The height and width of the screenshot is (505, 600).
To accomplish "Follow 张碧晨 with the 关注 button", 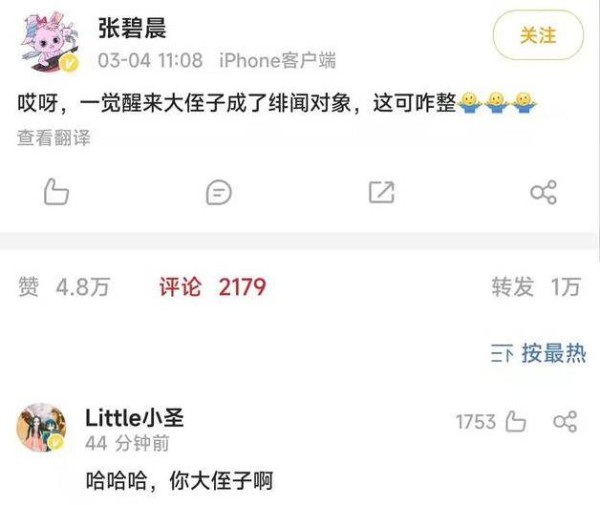I will tap(538, 35).
